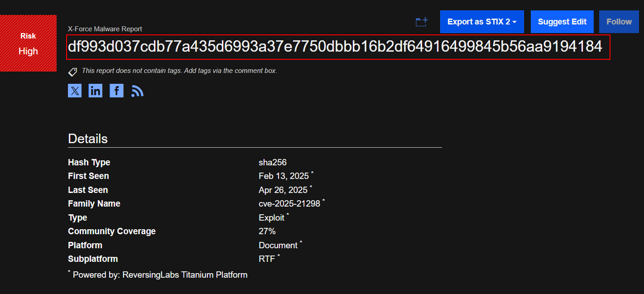Share report on X (Twitter)
The width and height of the screenshot is (644, 294).
75,91
